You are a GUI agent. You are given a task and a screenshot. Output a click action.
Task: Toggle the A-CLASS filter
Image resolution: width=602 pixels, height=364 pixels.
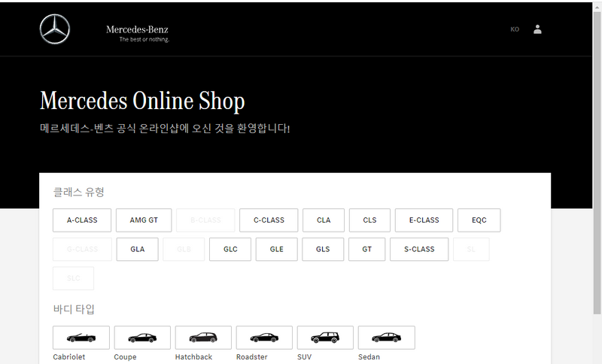click(x=82, y=220)
